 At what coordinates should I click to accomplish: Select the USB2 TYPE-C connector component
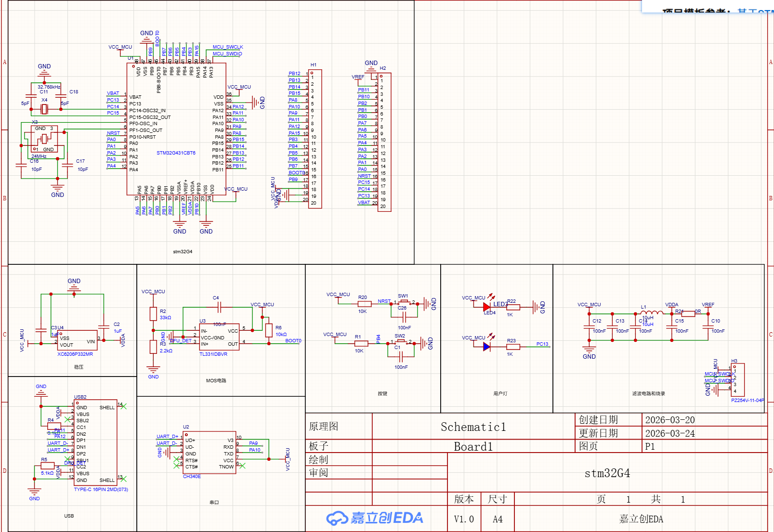click(x=95, y=443)
